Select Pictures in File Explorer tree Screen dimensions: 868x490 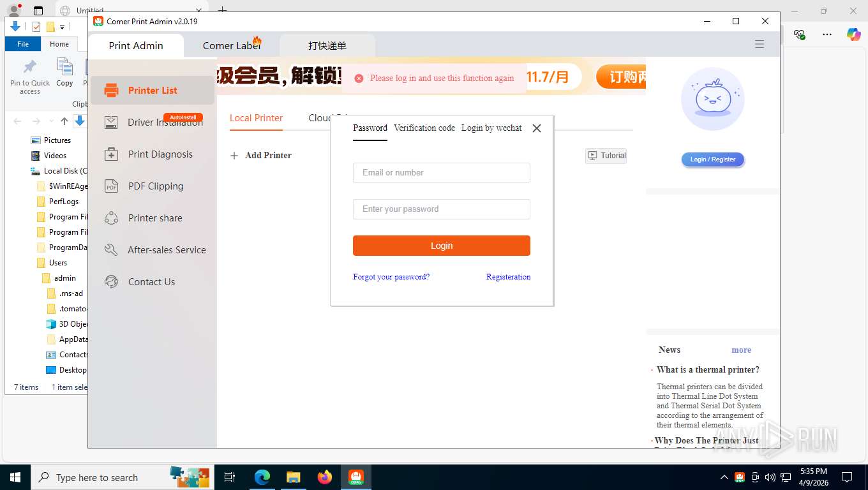coord(57,140)
